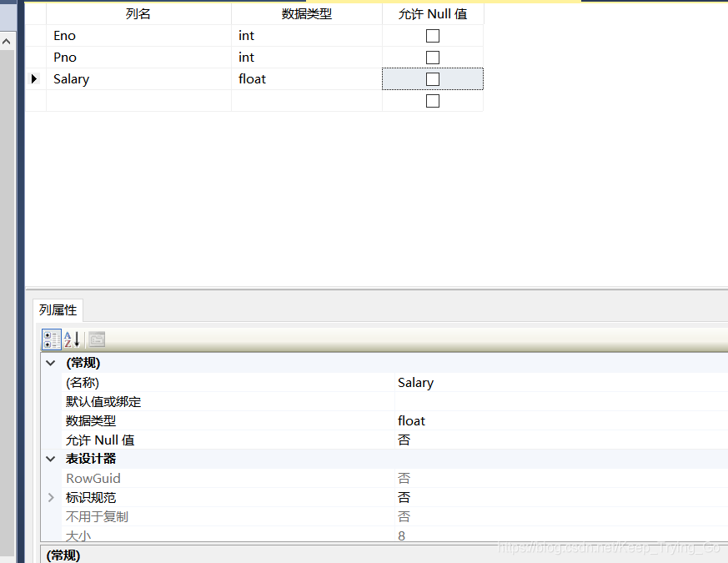Click the float data type for Salary

[306, 79]
